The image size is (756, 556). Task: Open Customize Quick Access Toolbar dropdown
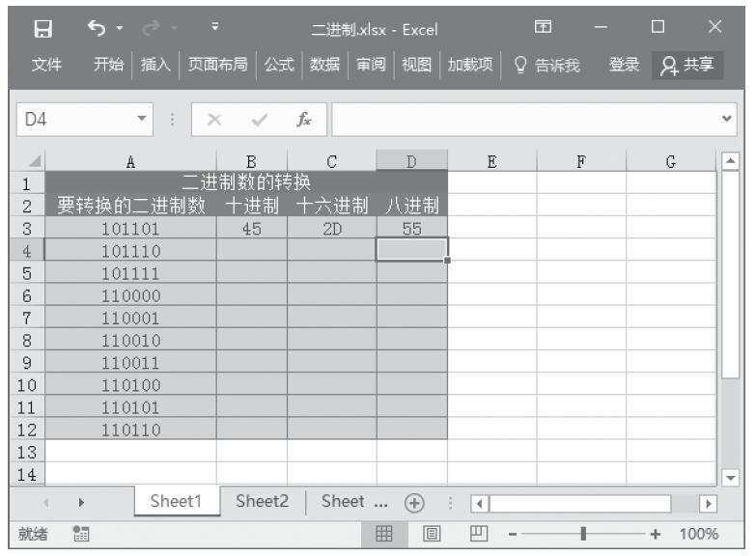189,29
